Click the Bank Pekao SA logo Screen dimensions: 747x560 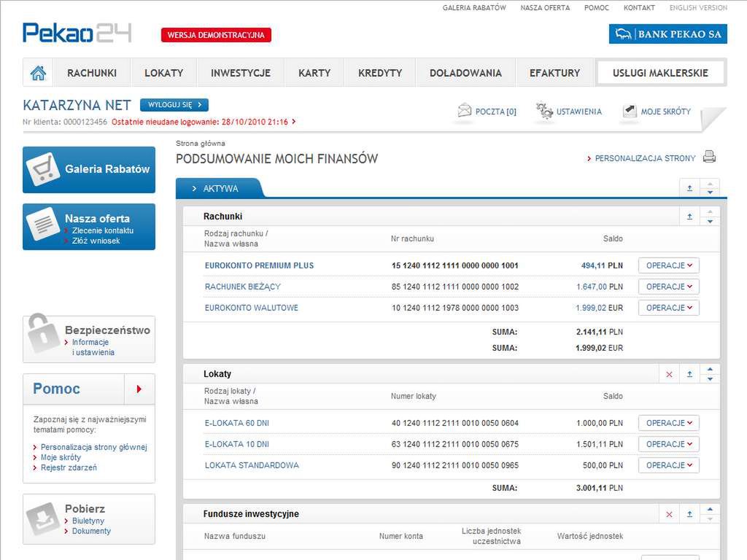(x=668, y=34)
